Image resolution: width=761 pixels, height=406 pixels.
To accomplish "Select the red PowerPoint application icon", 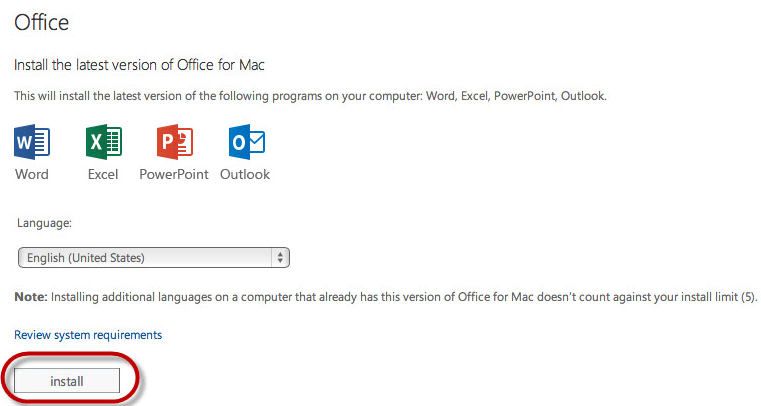I will tap(175, 142).
